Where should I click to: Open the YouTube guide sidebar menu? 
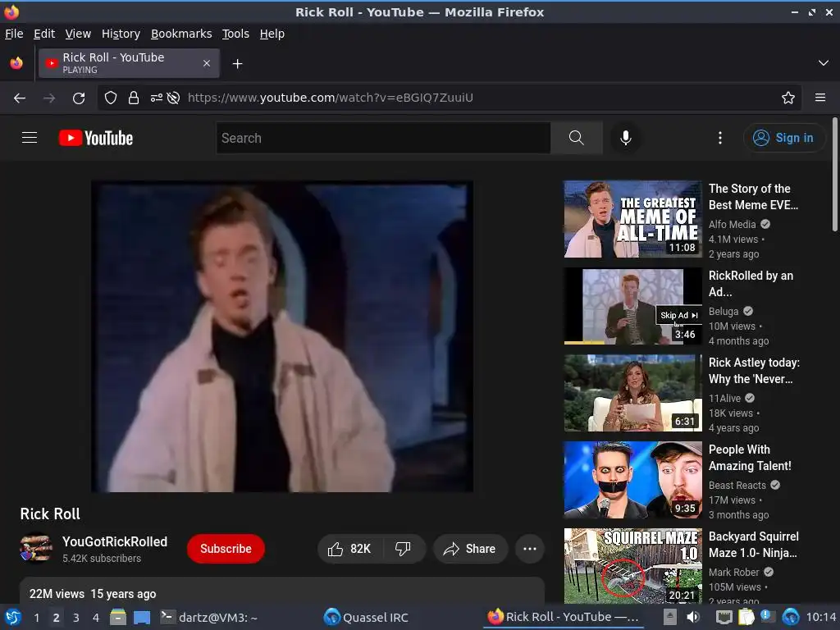[30, 138]
